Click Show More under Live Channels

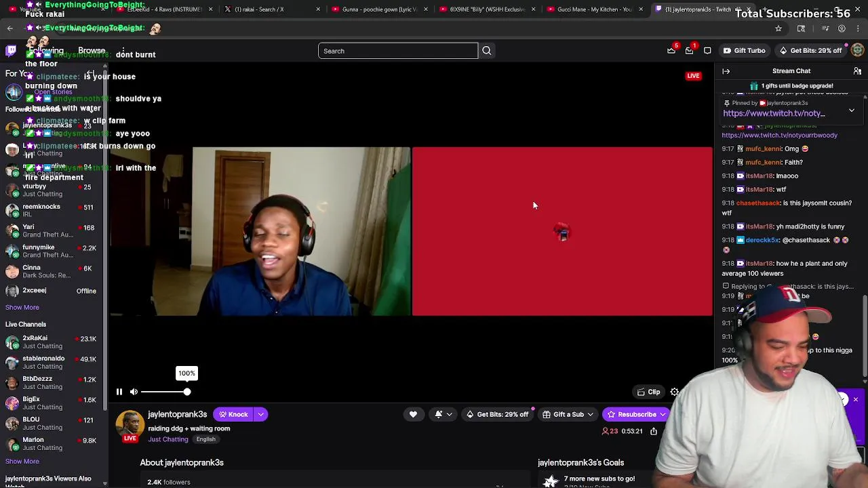click(x=22, y=462)
